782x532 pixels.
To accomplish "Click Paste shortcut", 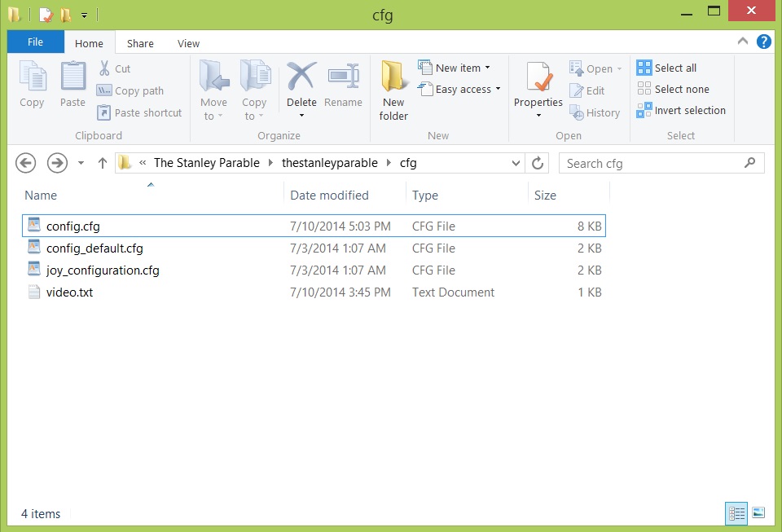I will [x=139, y=112].
